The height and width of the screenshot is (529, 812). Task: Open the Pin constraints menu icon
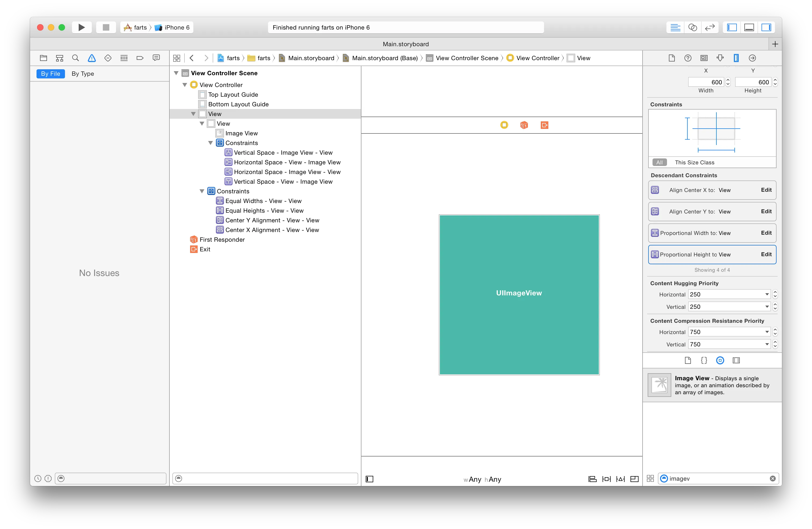coord(607,480)
